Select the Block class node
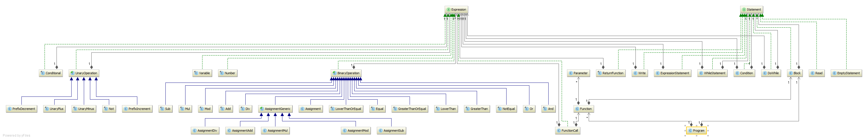The height and width of the screenshot is (140, 868). pos(795,73)
